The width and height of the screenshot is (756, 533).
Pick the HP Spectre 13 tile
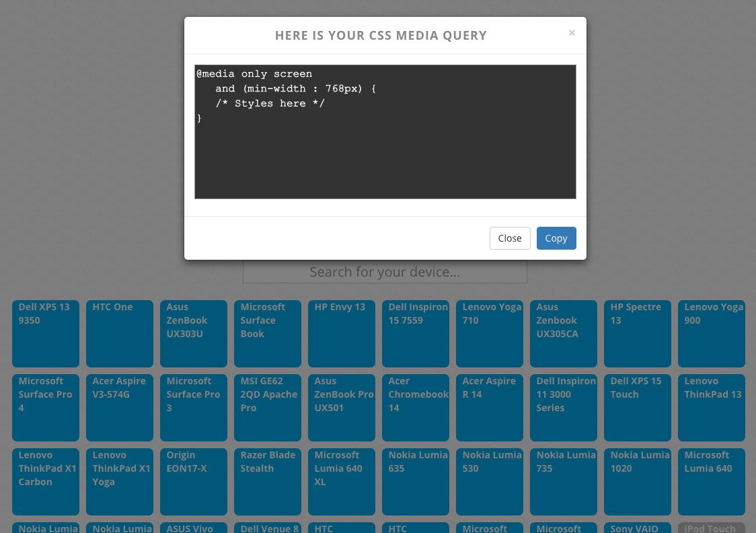637,333
